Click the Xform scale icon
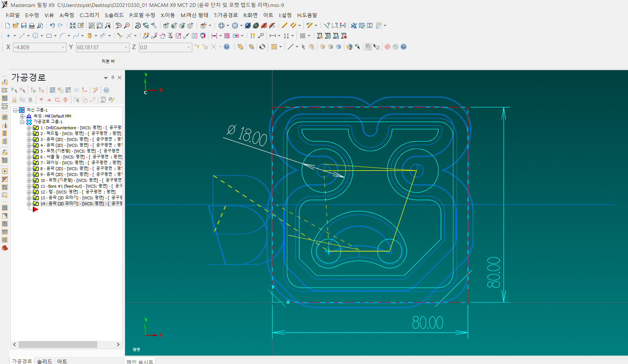This screenshot has height=364, width=628. coord(178,36)
